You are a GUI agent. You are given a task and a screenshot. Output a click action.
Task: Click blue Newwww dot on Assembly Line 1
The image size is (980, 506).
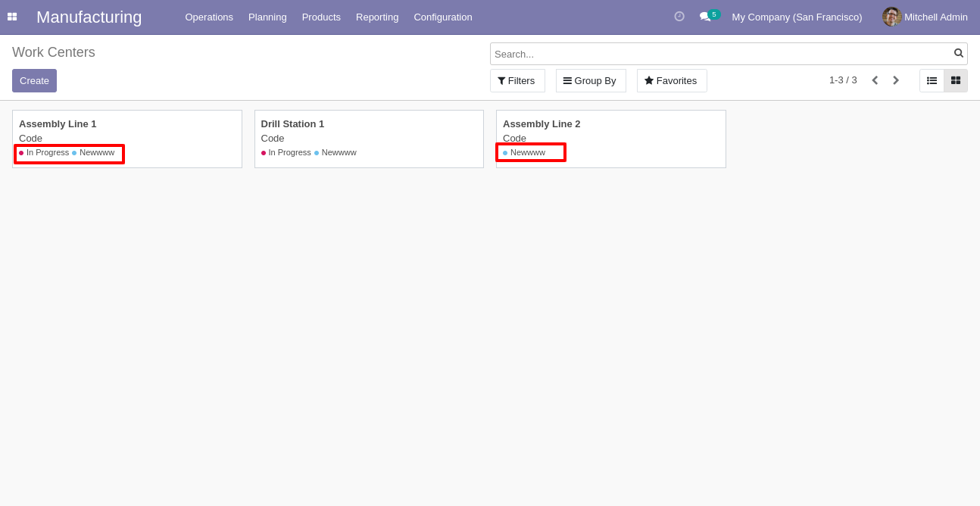[x=74, y=153]
